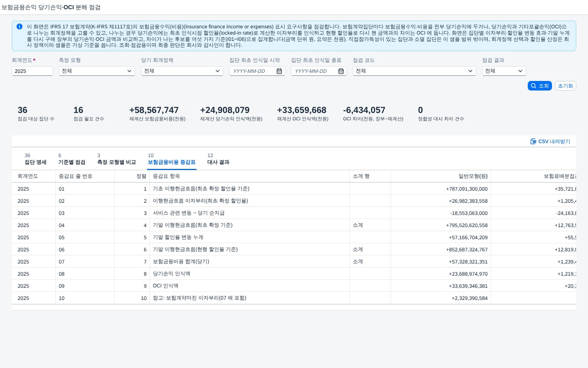The height and width of the screenshot is (368, 588).
Task: Open calendar picker for 집단 최초 인식일 시작
Action: pyautogui.click(x=279, y=71)
